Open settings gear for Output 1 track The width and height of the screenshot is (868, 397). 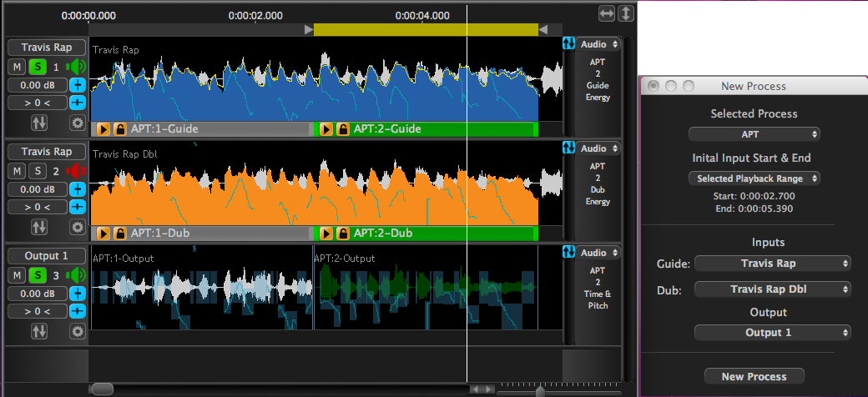pos(78,331)
